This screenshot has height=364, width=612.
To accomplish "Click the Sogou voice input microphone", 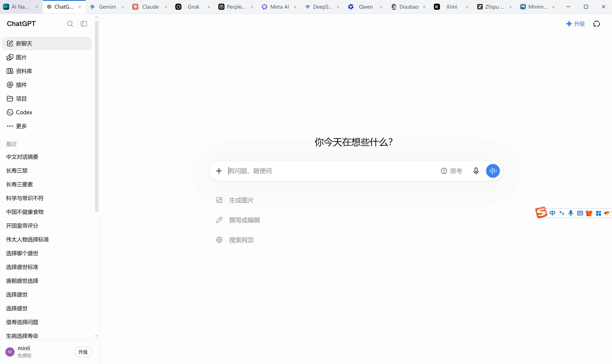I will click(x=570, y=213).
